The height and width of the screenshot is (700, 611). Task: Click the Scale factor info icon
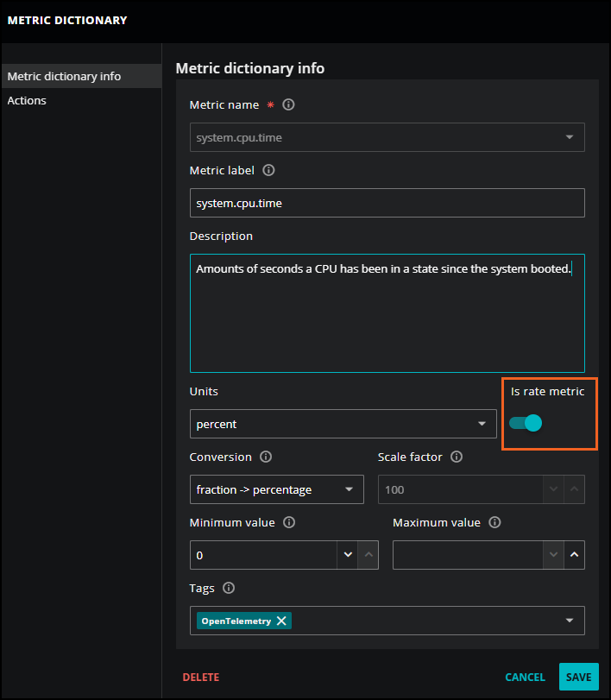coord(457,457)
